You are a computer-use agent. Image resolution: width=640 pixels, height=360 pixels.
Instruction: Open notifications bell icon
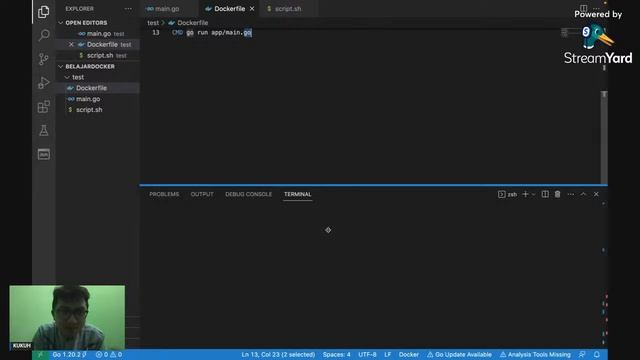click(x=597, y=355)
